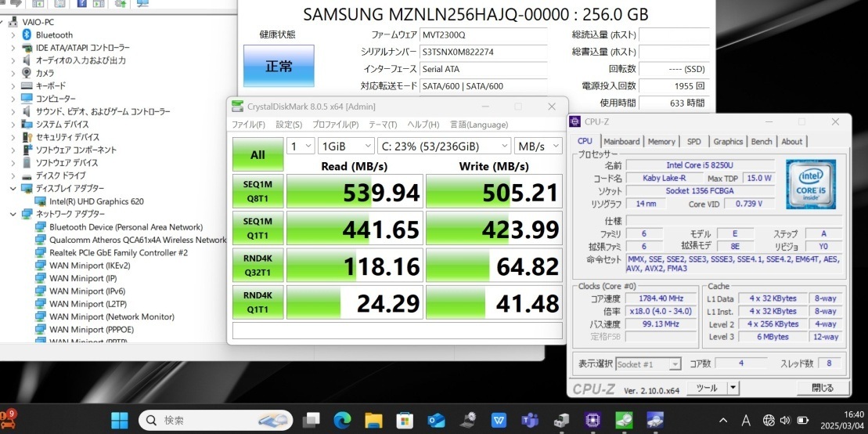Screen dimensions: 868x434
Task: Launch Microsoft Edge from the taskbar
Action: pyautogui.click(x=342, y=420)
